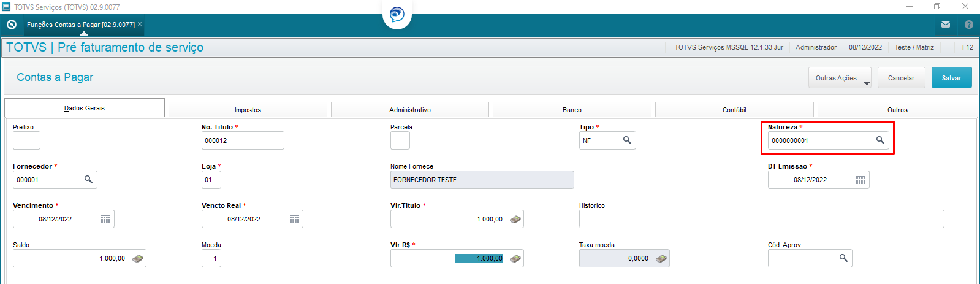Open DT Emissao calendar picker
This screenshot has height=284, width=980.
click(860, 180)
